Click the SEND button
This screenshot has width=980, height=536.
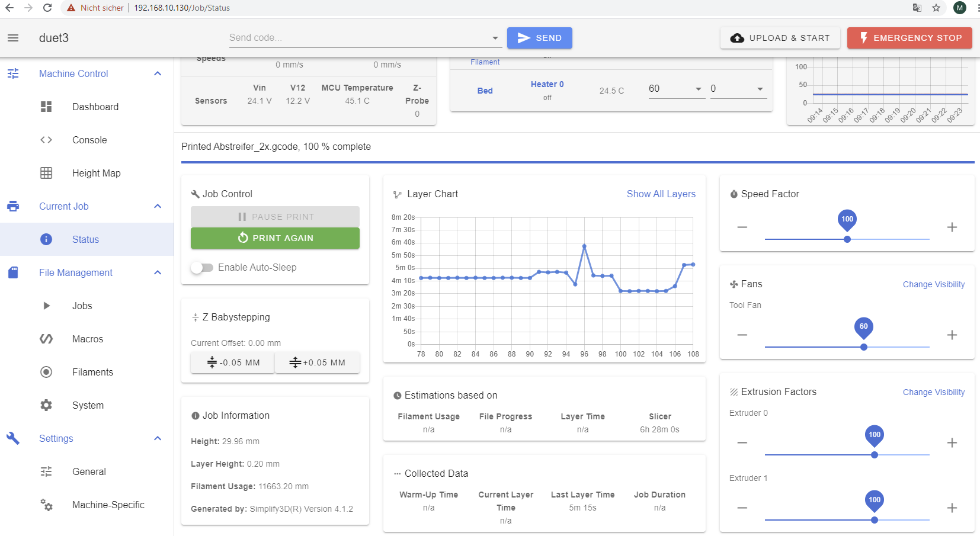tap(539, 38)
